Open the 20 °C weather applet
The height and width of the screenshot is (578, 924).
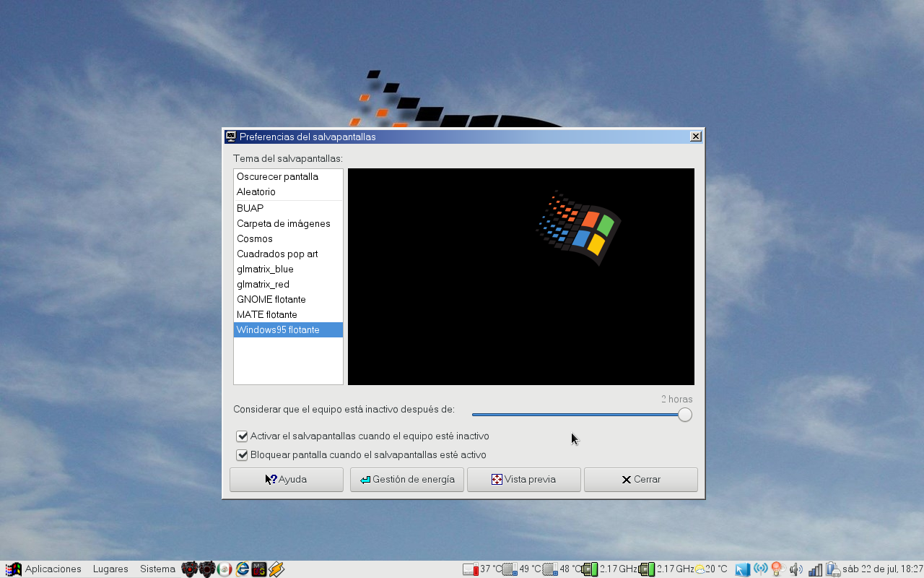coord(711,569)
